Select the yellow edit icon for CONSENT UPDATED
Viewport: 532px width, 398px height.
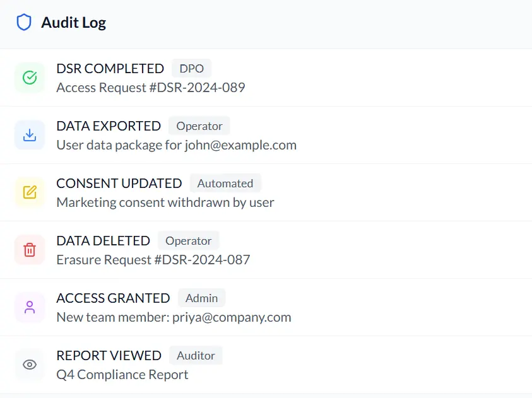29,192
